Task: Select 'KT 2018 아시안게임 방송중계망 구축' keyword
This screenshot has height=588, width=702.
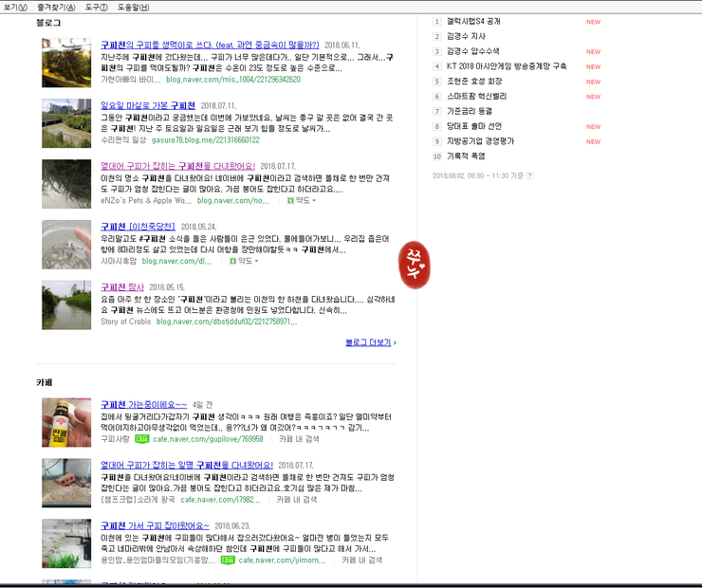Action: (x=507, y=66)
